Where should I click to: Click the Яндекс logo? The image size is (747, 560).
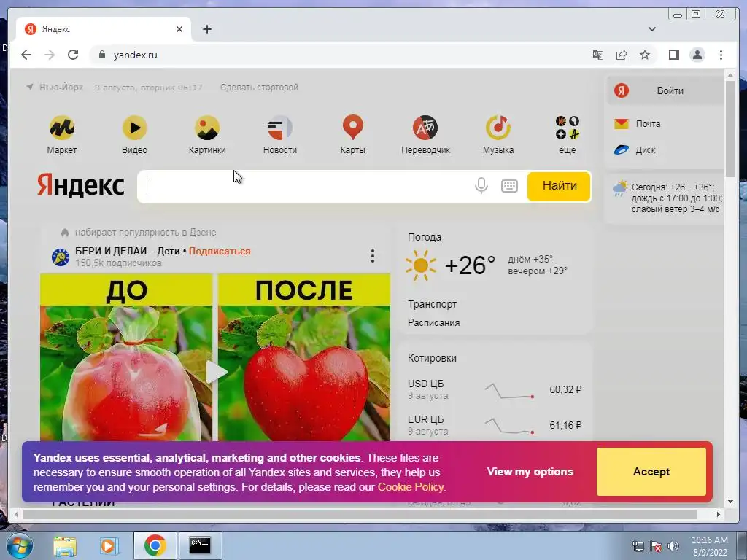(81, 185)
